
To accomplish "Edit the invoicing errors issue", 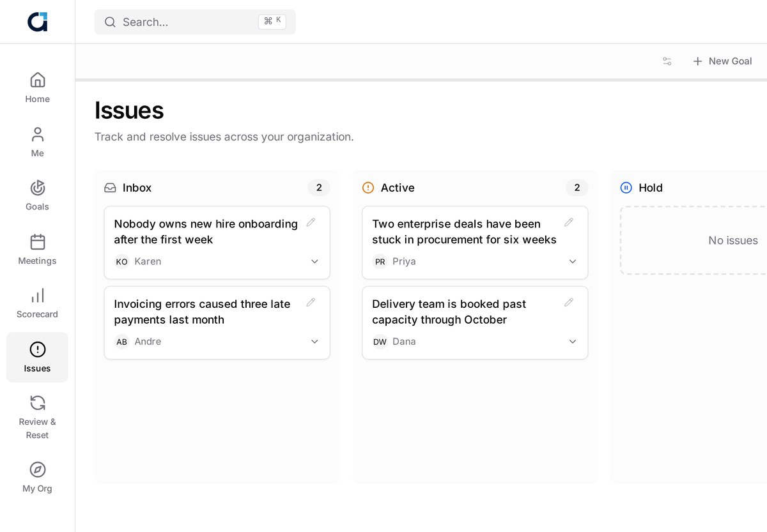I will coord(311,302).
